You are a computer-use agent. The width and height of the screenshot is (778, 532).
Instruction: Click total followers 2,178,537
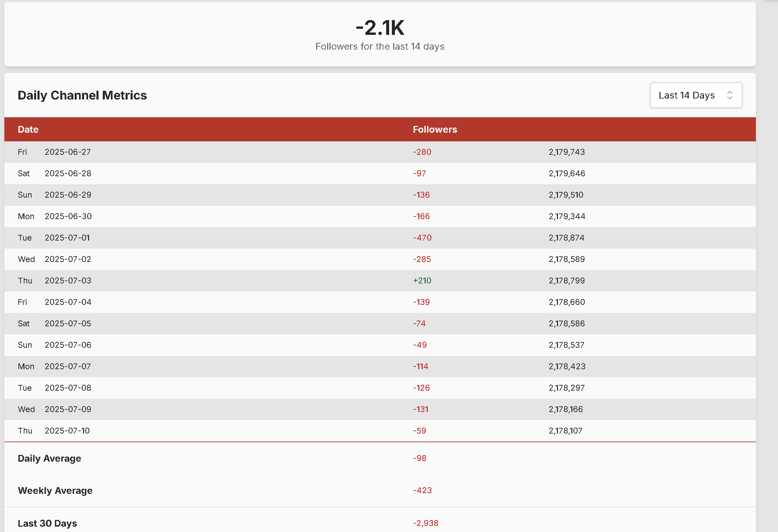[566, 345]
